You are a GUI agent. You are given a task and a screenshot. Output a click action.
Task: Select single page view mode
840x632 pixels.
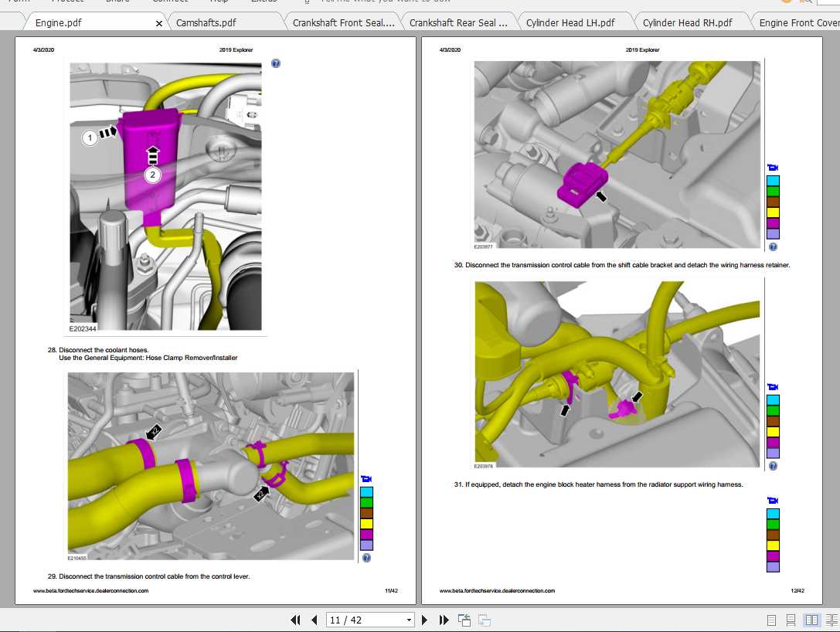(x=771, y=620)
